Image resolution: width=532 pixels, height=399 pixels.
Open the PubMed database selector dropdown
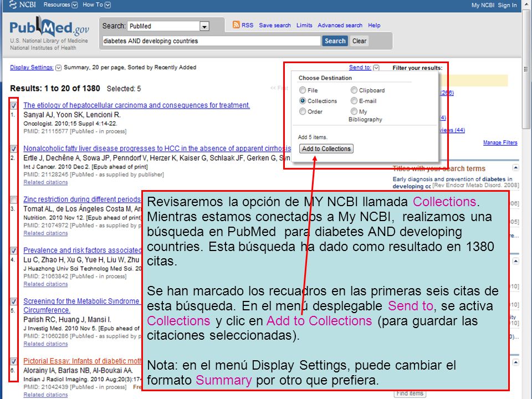tap(204, 26)
